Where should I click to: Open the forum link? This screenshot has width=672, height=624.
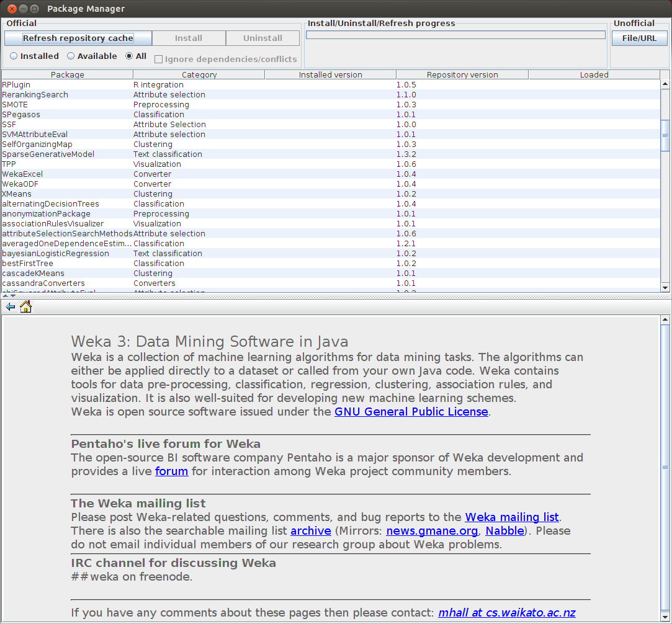pos(171,471)
